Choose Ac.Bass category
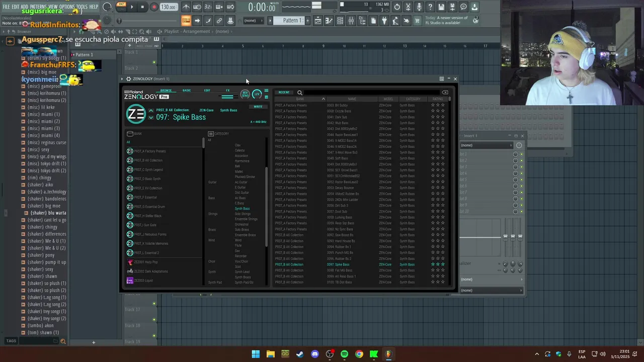644x362 pixels. pos(240,198)
